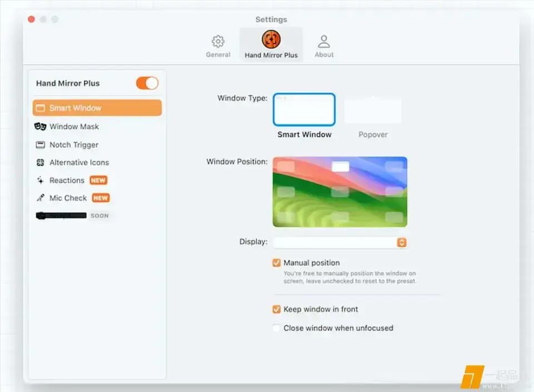Viewport: 534px width, 392px height.
Task: Open Alternative Icons in the sidebar
Action: pos(97,162)
